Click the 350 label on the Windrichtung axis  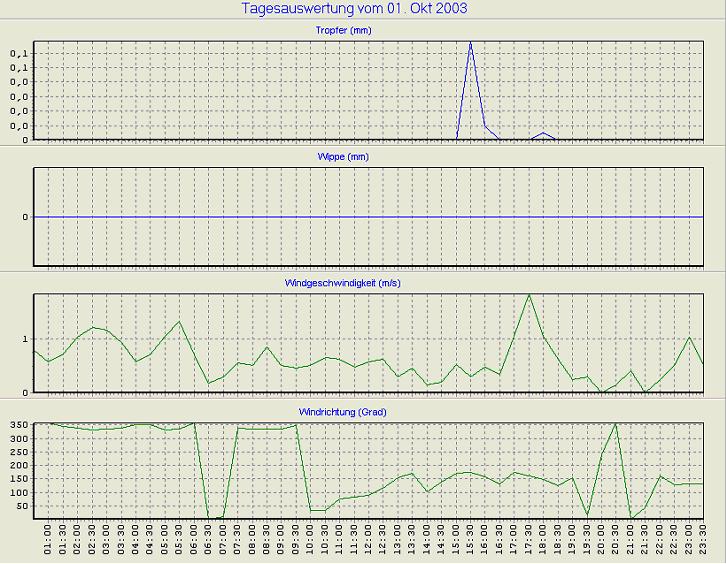pyautogui.click(x=19, y=426)
